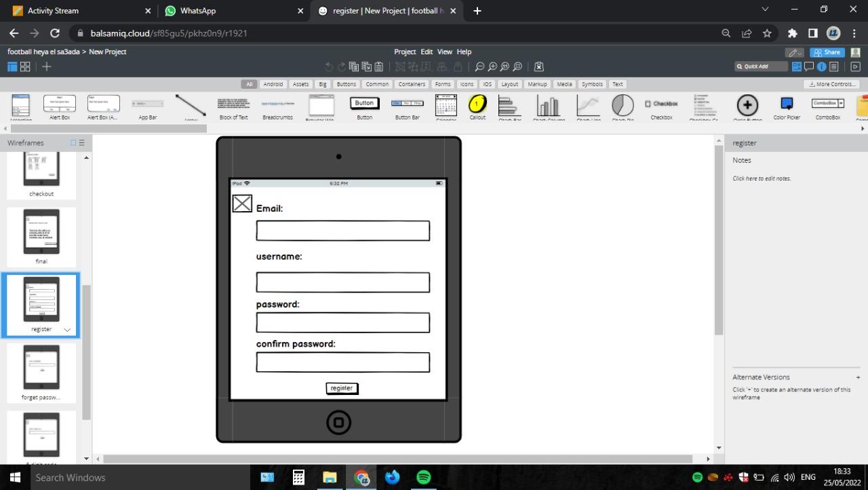Open the project info panel icon

821,66
